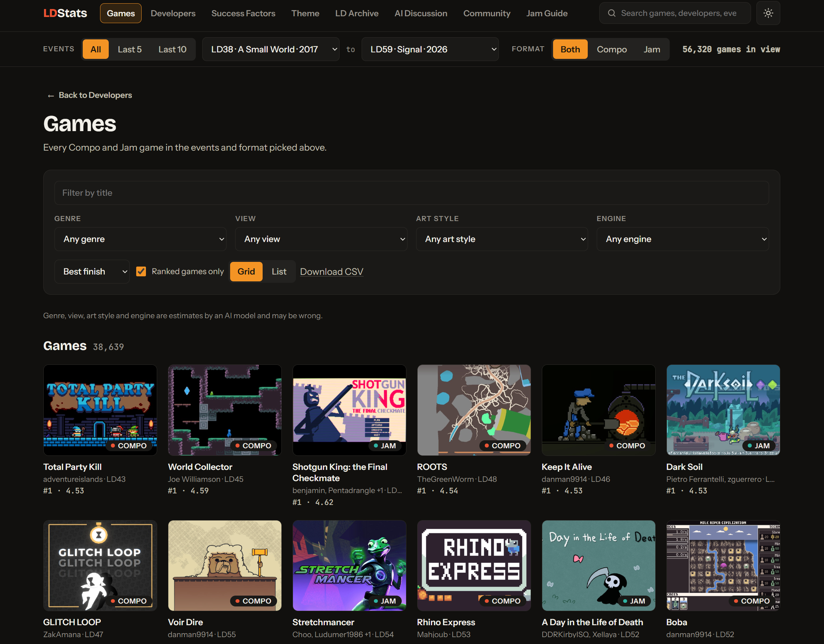Open the Theme nav tab

tap(305, 13)
